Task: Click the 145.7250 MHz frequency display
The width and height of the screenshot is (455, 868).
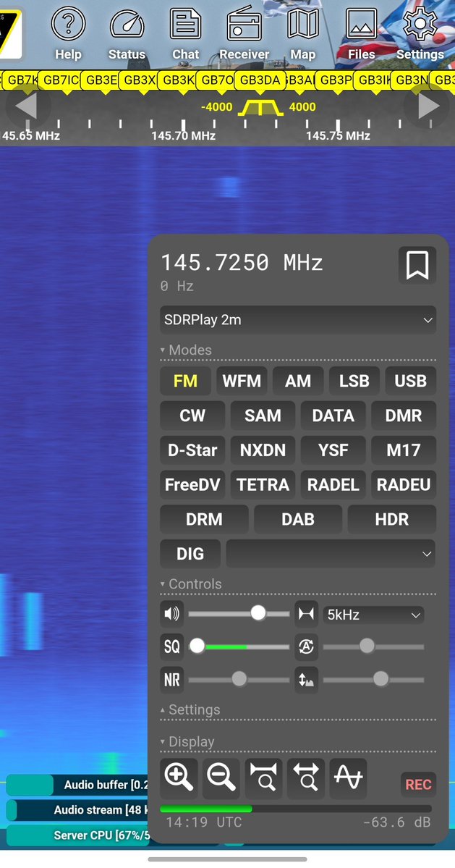Action: (x=242, y=262)
